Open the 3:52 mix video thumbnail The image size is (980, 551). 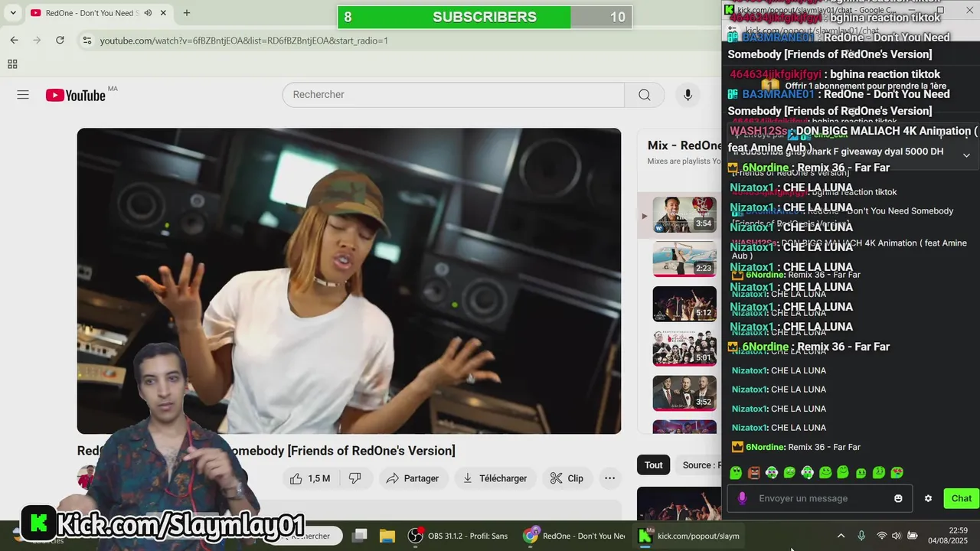coord(684,393)
